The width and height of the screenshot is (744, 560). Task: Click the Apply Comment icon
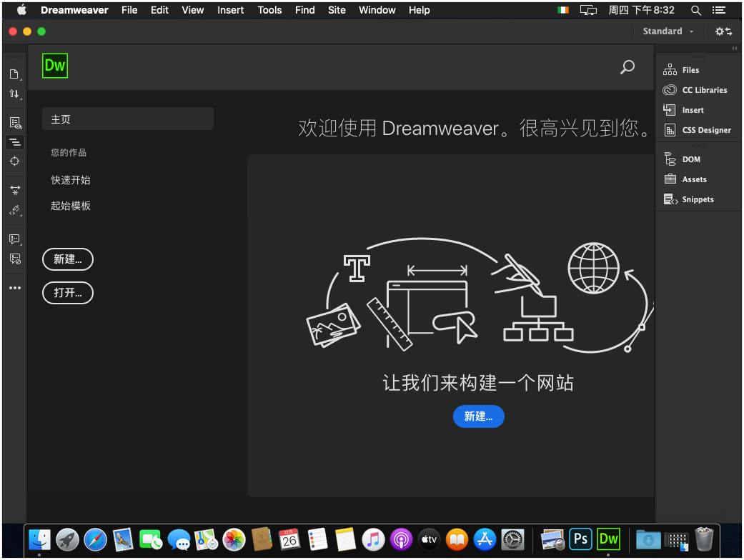point(15,239)
